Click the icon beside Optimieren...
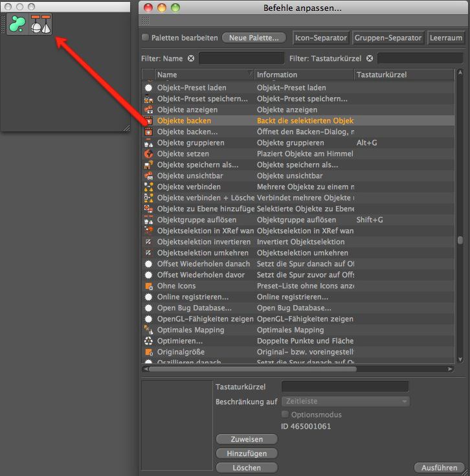 click(x=148, y=341)
